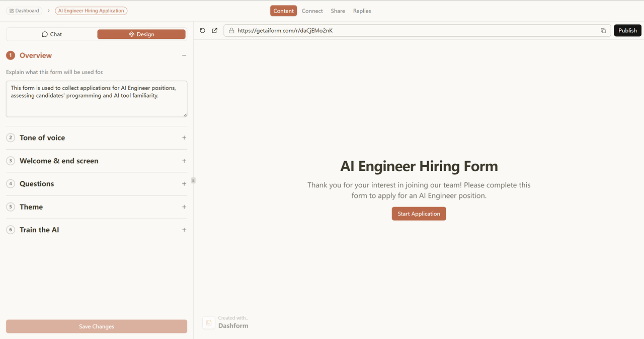Click the reload preview icon
644x339 pixels.
pos(203,31)
